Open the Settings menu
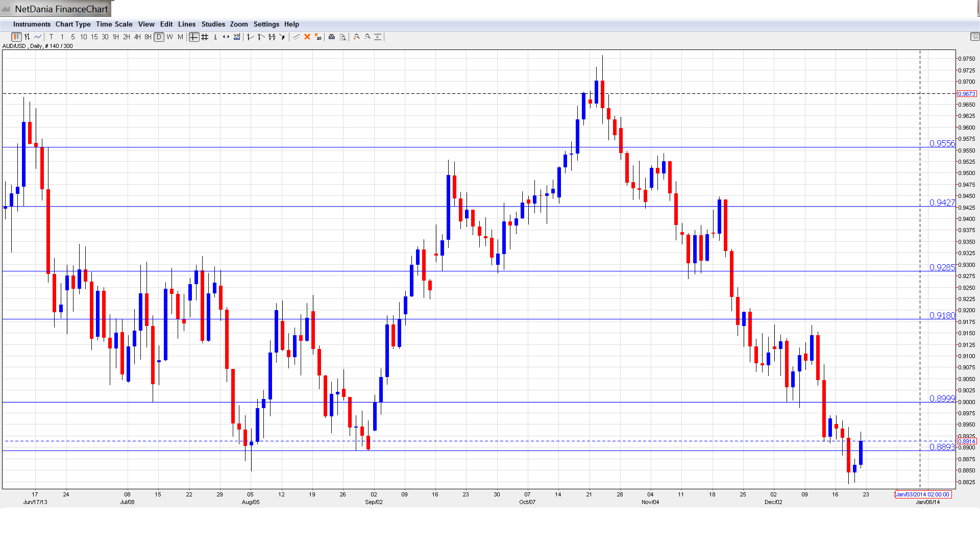 266,24
